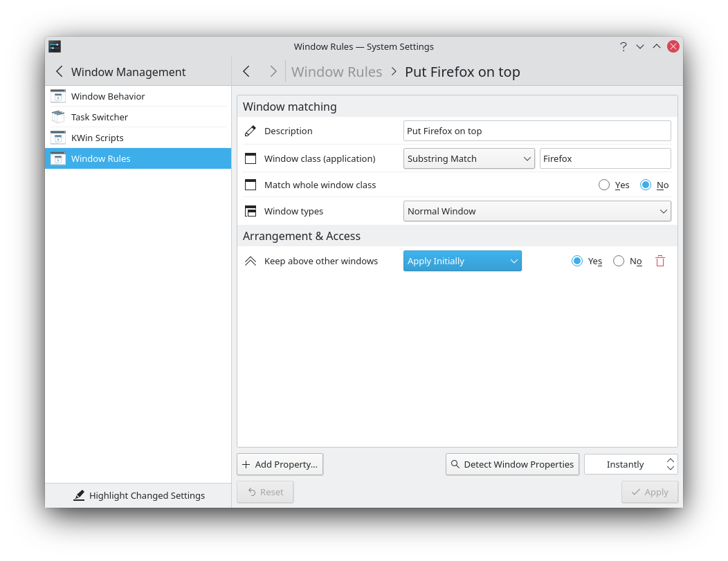Click the Description text field
This screenshot has width=728, height=561.
[x=537, y=131]
